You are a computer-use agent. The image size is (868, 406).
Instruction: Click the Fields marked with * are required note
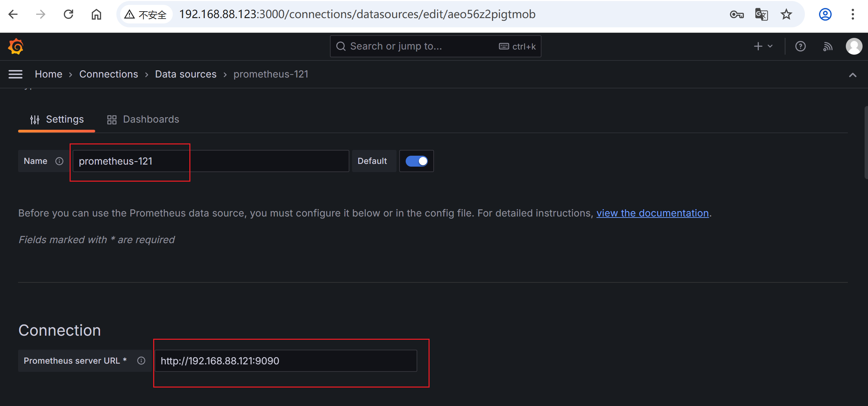pyautogui.click(x=97, y=240)
